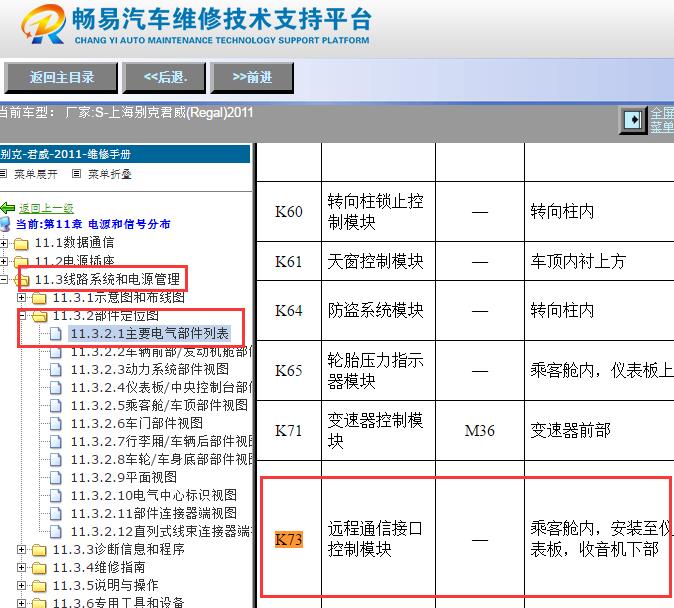Screen dimensions: 674x608
Task: Open 11.3.2.9平面视图 page
Action: [x=124, y=477]
